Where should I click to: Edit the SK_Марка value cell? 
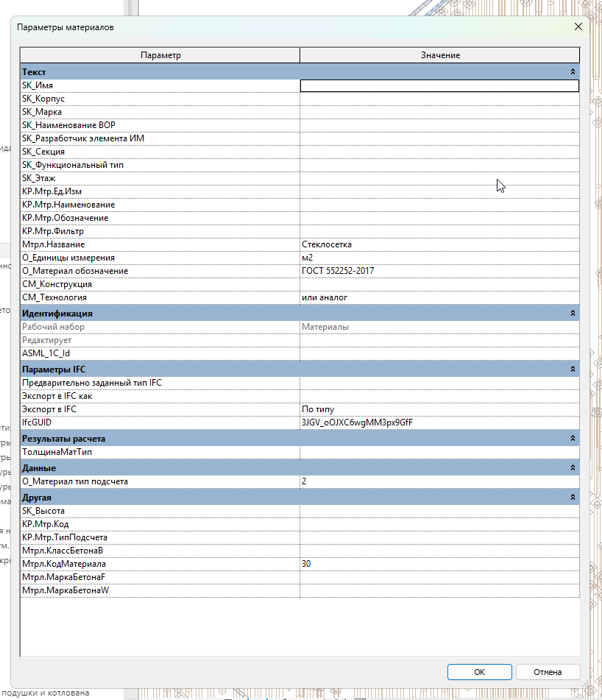coord(439,112)
